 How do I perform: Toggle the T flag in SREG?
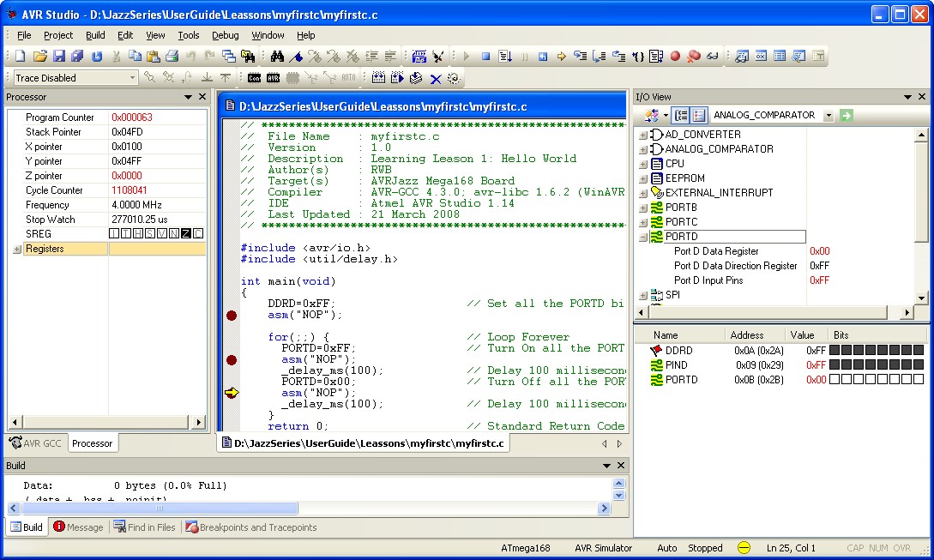(x=126, y=233)
